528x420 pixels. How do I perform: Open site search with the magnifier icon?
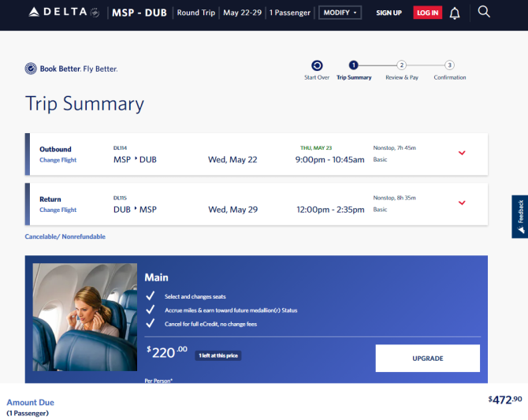484,12
